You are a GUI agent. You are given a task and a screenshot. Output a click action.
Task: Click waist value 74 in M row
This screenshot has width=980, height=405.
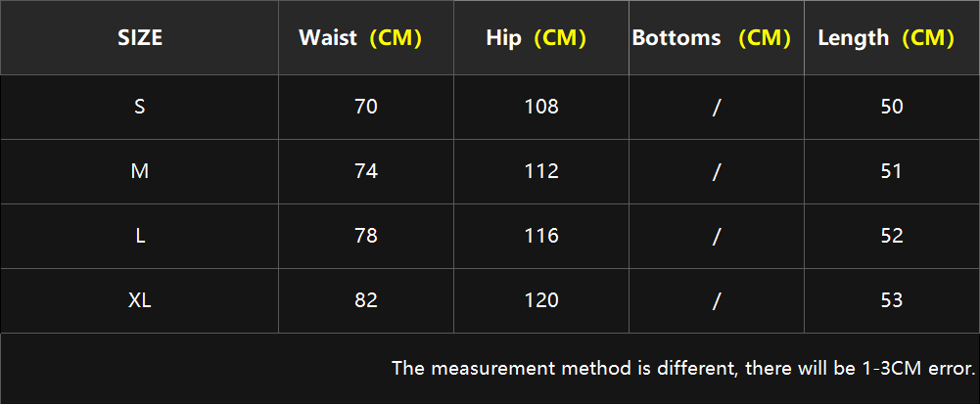click(x=365, y=171)
